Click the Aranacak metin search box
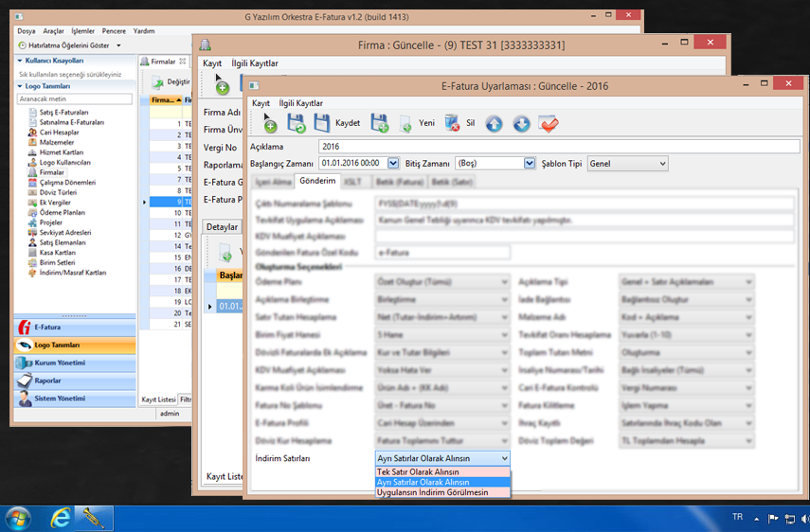Screen dimensions: 810x532 coord(75,98)
